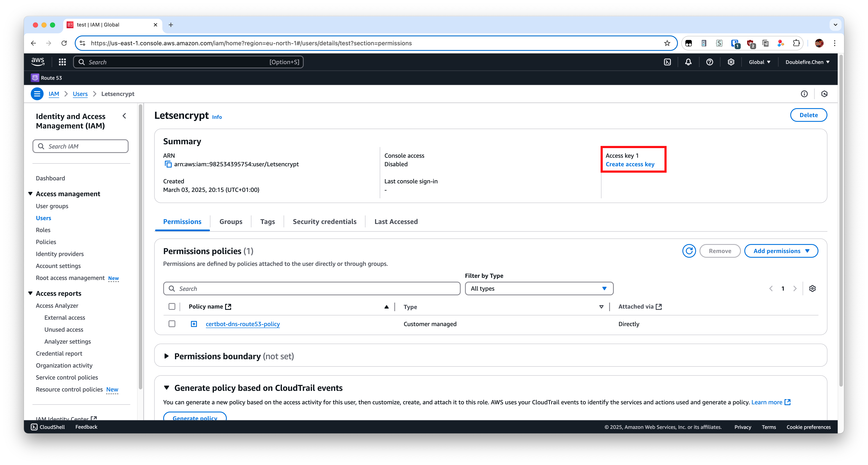
Task: Click the hexagon preferences icon beside breadcrumbs
Action: pos(824,94)
